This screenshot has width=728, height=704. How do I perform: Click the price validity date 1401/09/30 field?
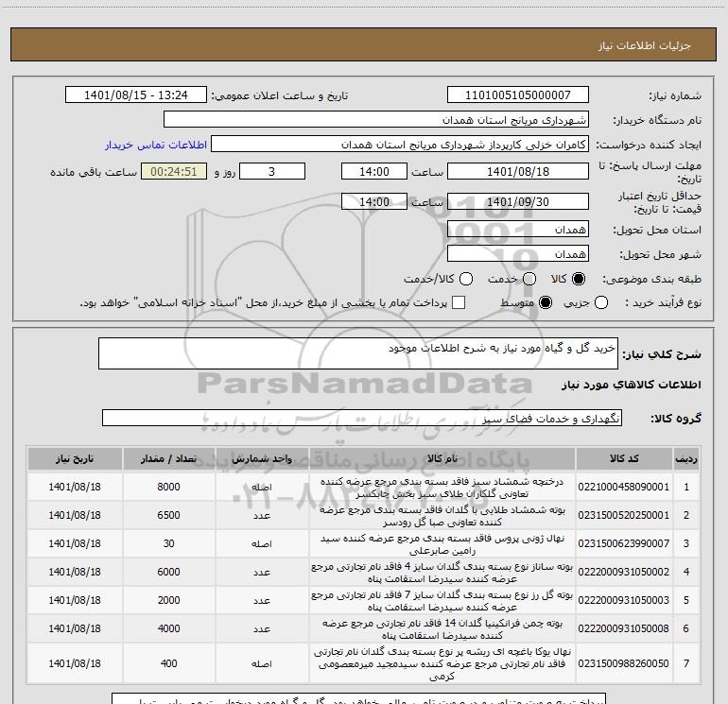[518, 201]
